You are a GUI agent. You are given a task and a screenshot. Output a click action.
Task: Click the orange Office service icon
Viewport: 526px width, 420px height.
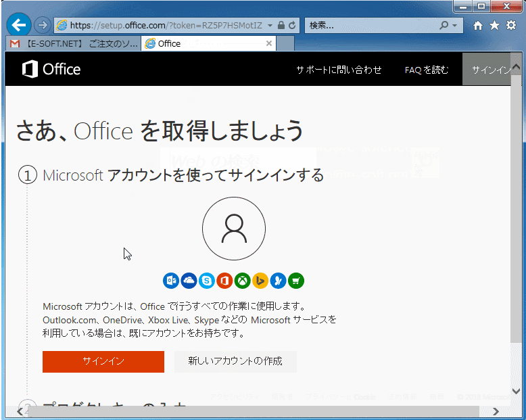(x=224, y=281)
